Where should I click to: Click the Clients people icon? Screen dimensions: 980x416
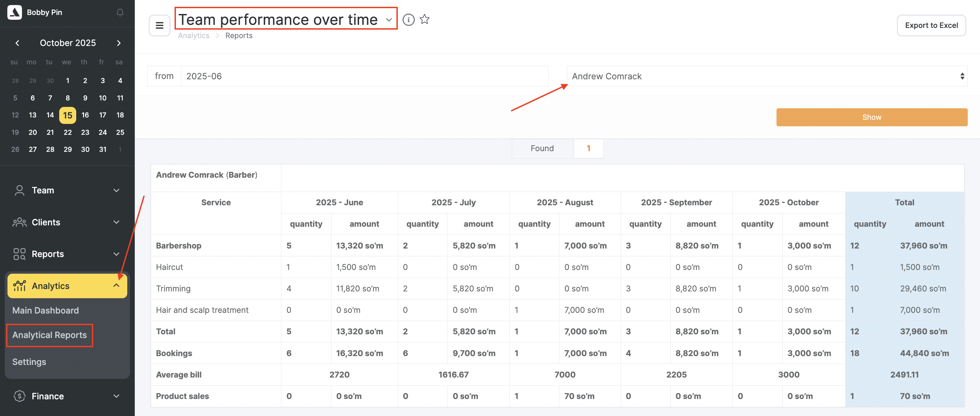[x=19, y=222]
